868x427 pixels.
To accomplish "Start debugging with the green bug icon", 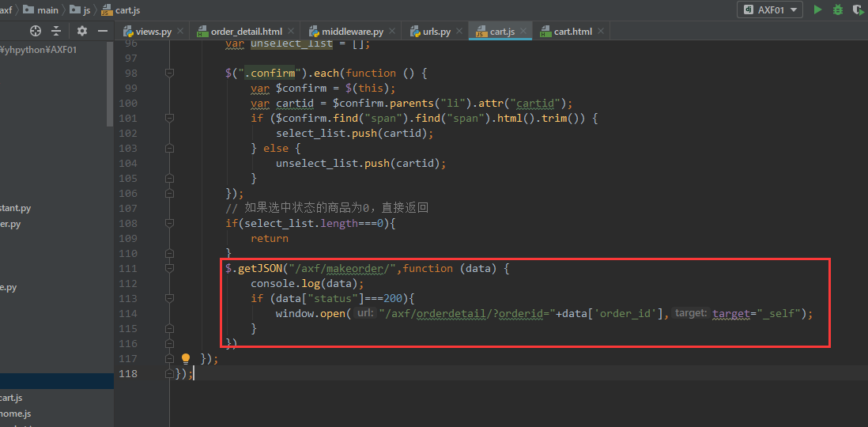I will [838, 9].
